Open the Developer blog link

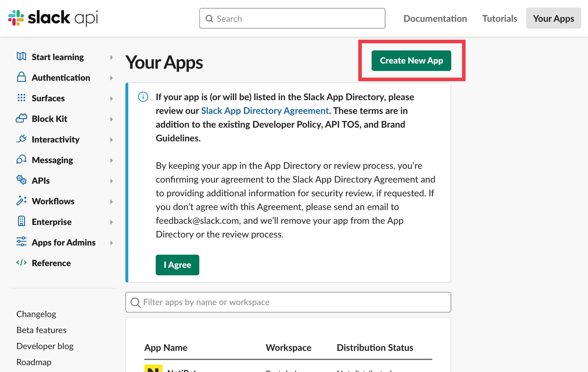tap(45, 346)
